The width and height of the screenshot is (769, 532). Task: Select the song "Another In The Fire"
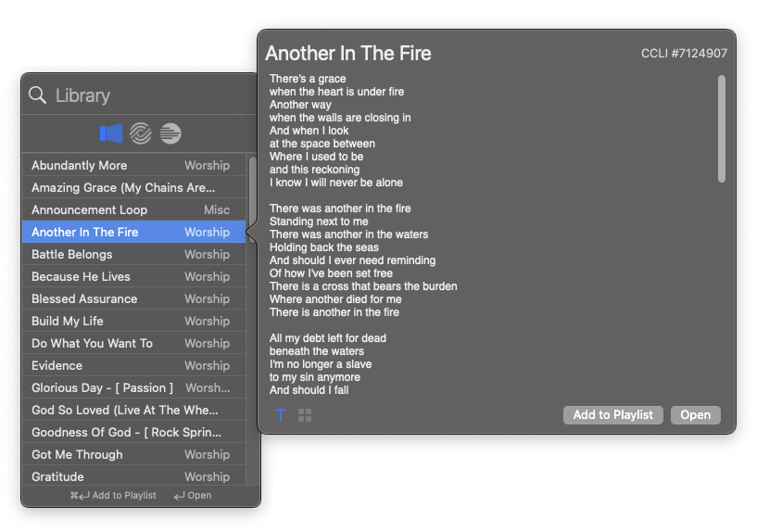(133, 232)
